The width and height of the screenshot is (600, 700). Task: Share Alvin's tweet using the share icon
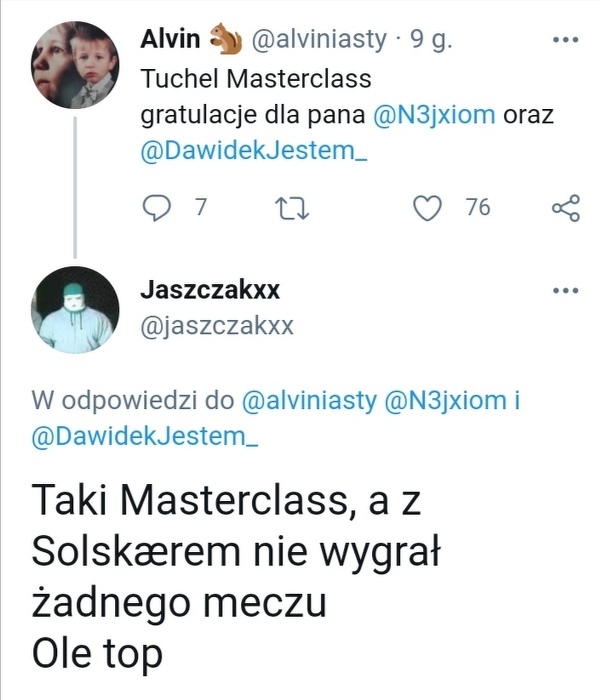coord(565,208)
